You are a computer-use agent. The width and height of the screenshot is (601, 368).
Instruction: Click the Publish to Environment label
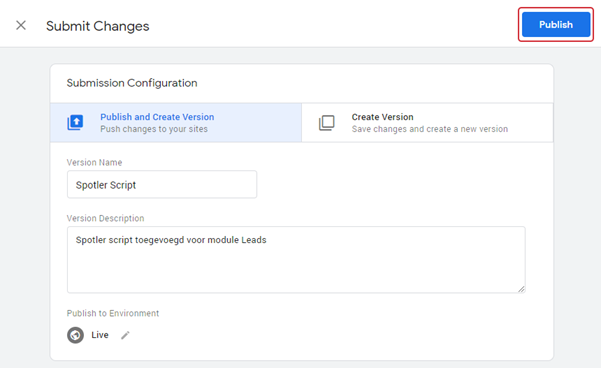113,313
